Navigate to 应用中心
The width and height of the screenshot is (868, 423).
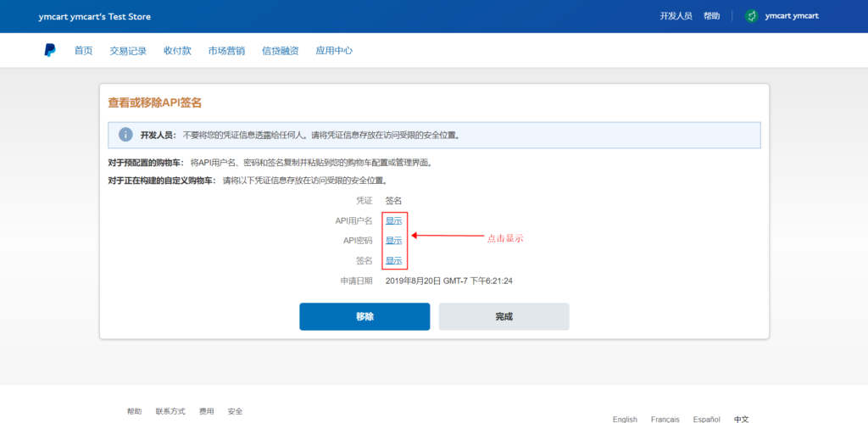click(334, 51)
